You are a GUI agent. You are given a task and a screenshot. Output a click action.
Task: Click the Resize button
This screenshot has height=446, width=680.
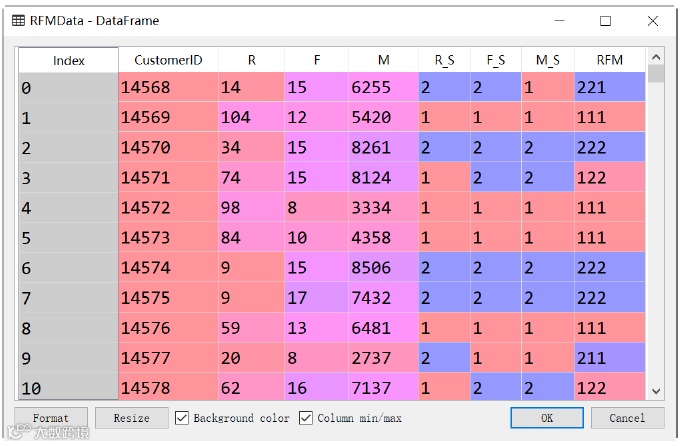(131, 418)
